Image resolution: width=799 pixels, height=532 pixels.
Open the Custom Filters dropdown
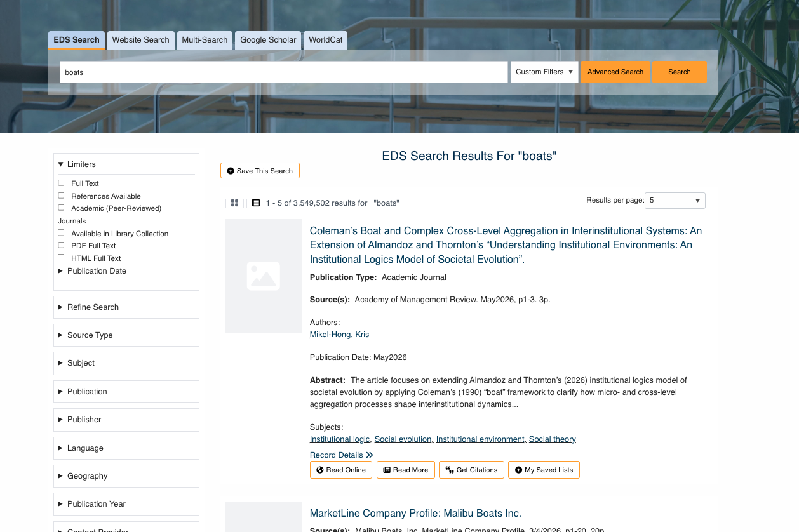(x=544, y=72)
